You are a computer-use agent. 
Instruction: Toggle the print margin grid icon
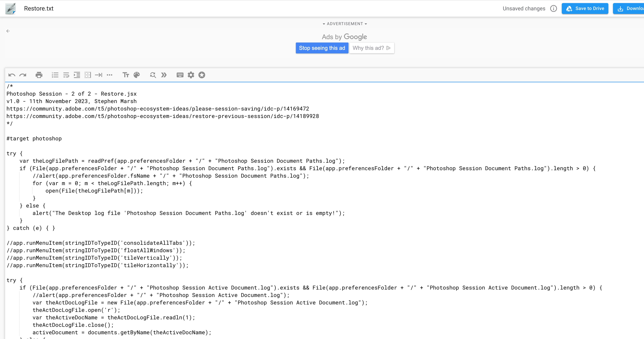[88, 75]
